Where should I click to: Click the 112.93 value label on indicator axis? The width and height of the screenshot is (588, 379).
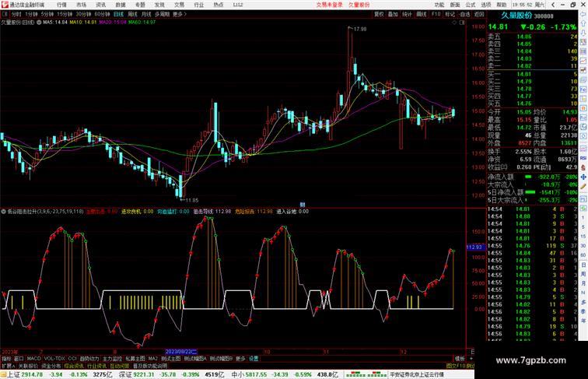474,247
